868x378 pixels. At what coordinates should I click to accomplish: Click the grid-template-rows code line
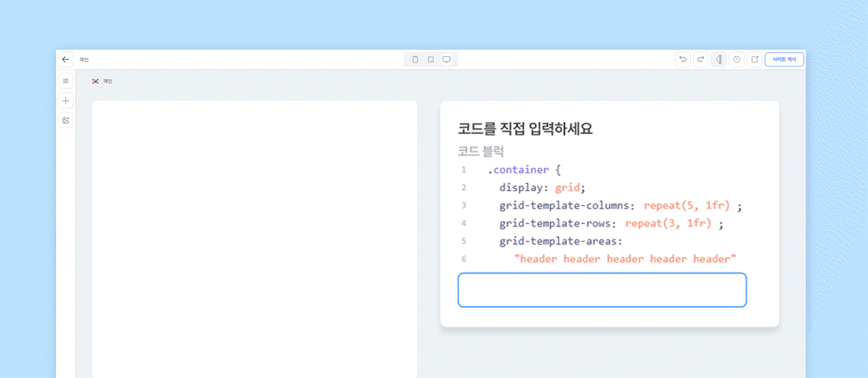click(611, 223)
